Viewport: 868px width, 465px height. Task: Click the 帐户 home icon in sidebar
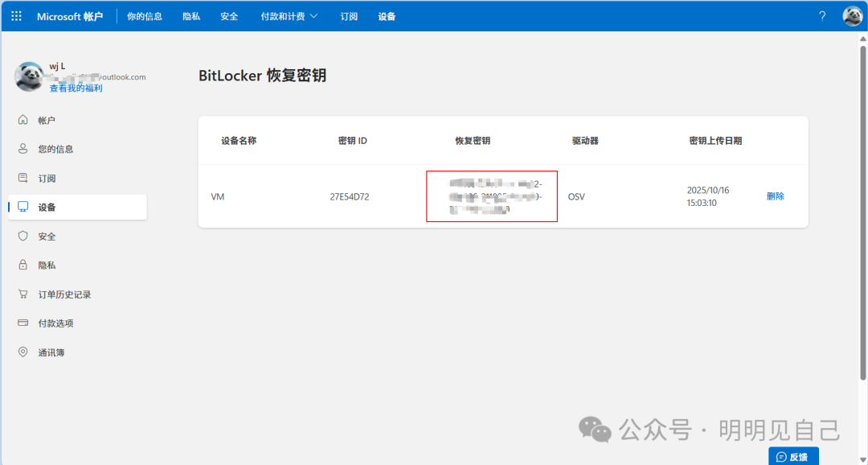pyautogui.click(x=23, y=120)
